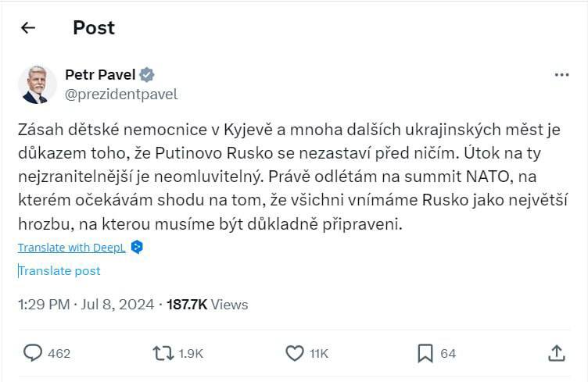Screen dimensions: 588x382
Task: Click the Post header title
Action: point(94,28)
